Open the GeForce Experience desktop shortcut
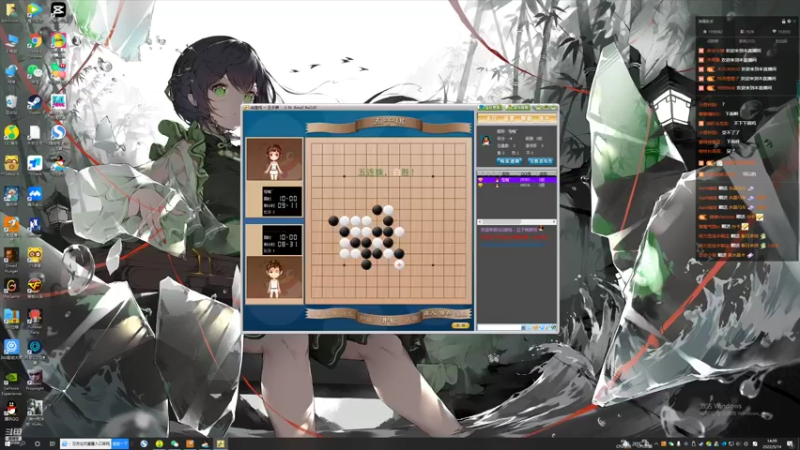 pos(11,378)
